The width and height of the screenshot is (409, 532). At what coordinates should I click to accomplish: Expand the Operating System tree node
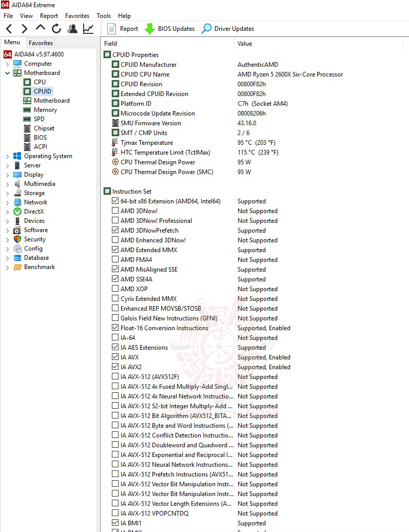point(8,157)
